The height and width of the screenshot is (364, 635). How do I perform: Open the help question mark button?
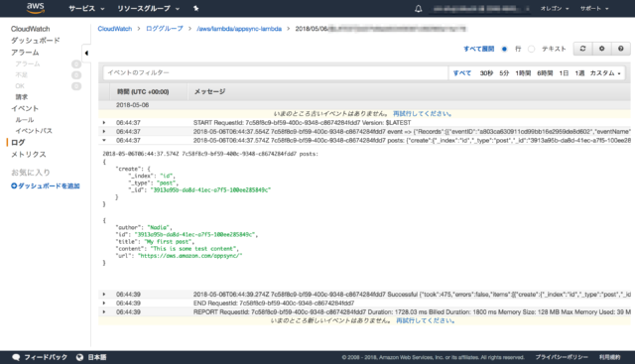(621, 49)
